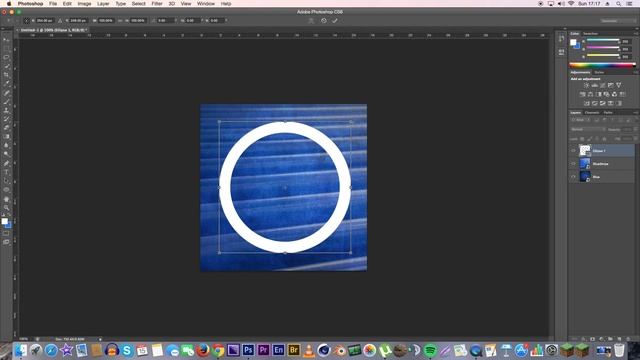Select the Pen tool
Viewport: 640px width, 360px height.
pos(6,163)
